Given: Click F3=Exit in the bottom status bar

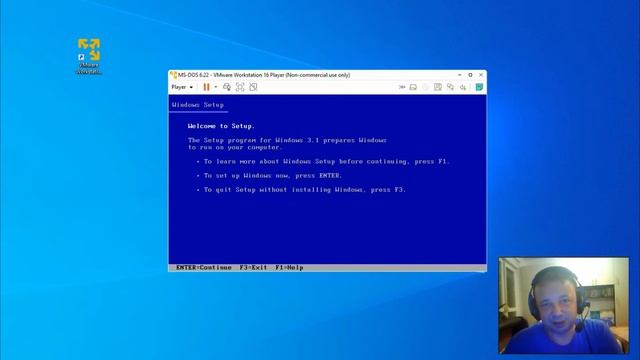Looking at the screenshot, I should pyautogui.click(x=253, y=268).
